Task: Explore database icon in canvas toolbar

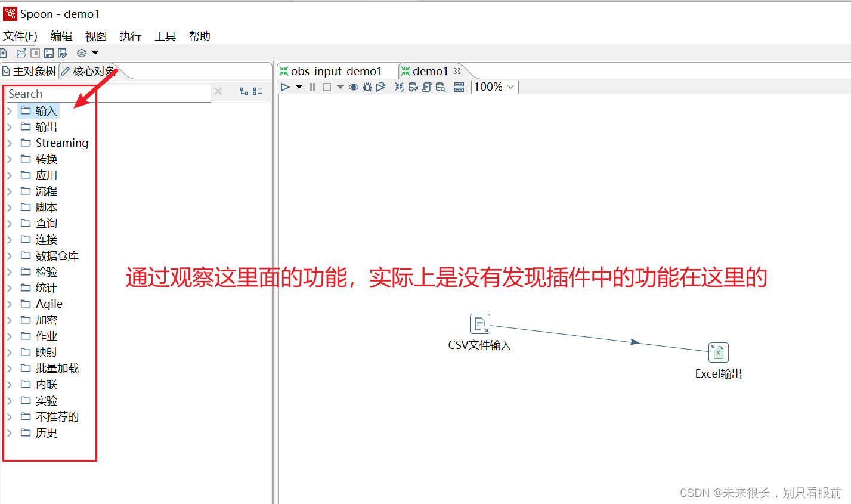Action: pos(441,87)
